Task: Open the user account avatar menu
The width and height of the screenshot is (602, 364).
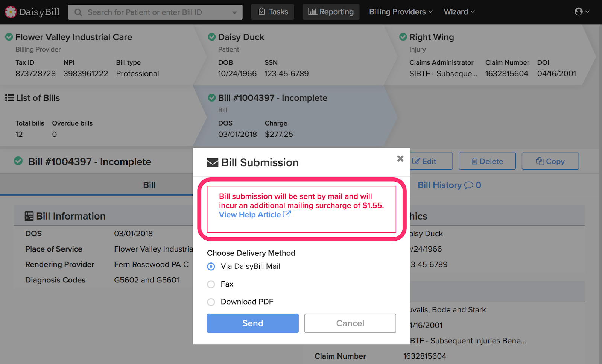Action: pyautogui.click(x=582, y=12)
